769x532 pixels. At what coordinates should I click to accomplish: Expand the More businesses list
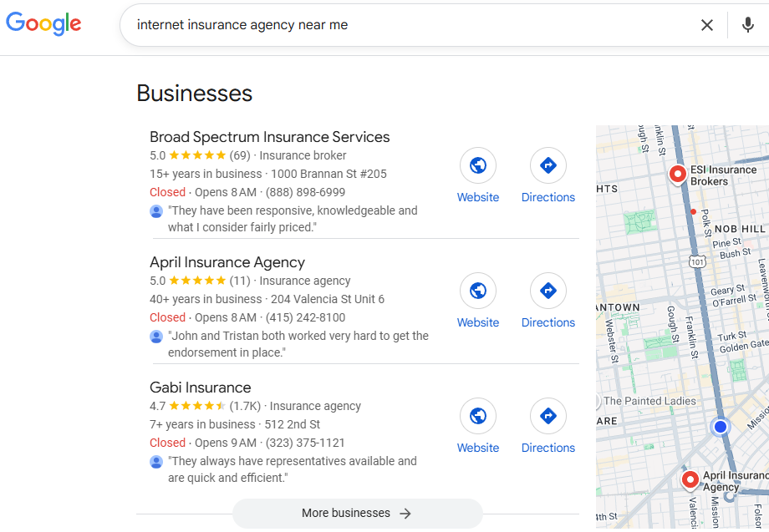[x=357, y=513]
